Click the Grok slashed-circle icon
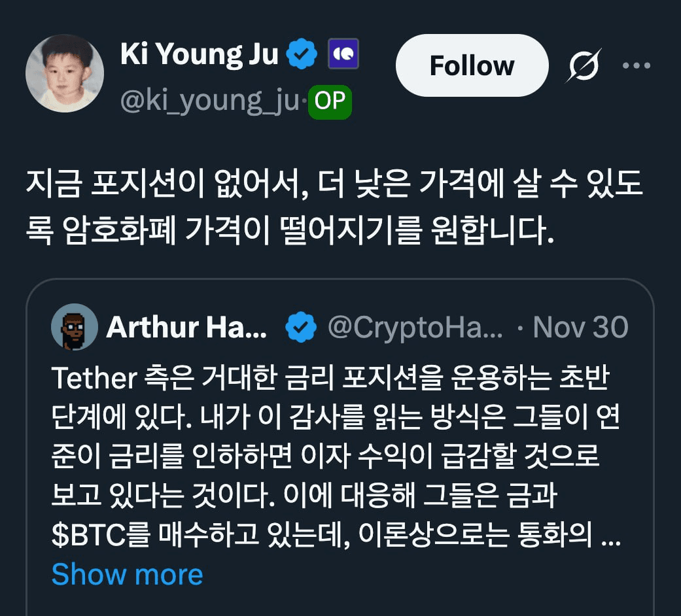The width and height of the screenshot is (681, 616). pyautogui.click(x=584, y=66)
